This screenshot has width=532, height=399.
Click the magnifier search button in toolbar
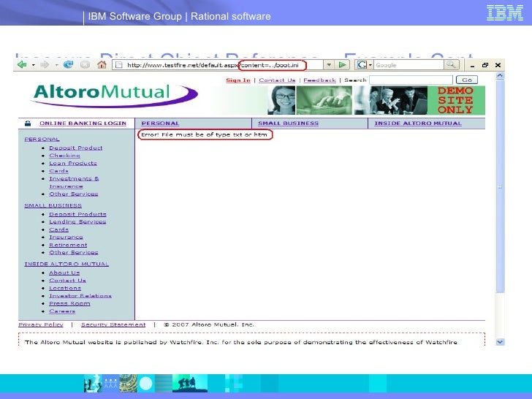452,64
